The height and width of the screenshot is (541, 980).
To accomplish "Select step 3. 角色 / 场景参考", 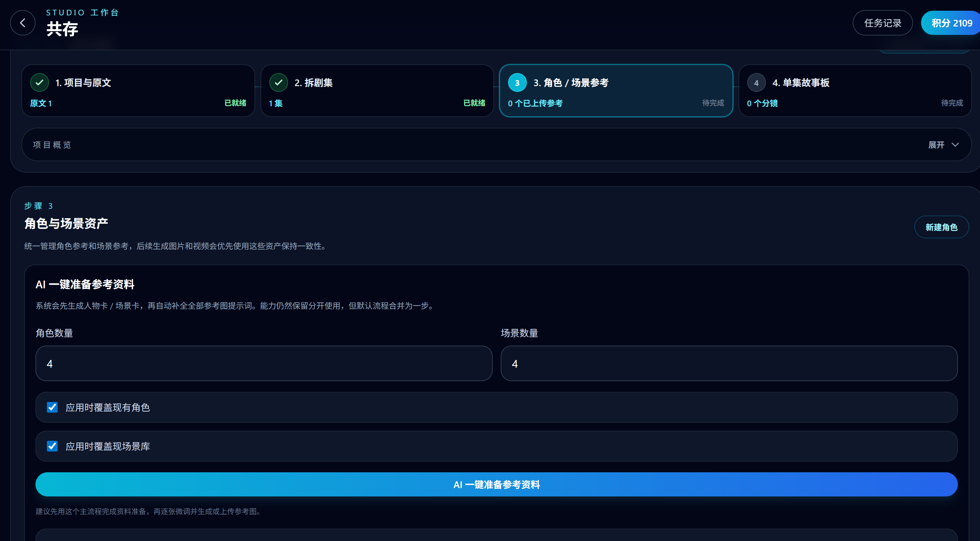I will pos(616,91).
